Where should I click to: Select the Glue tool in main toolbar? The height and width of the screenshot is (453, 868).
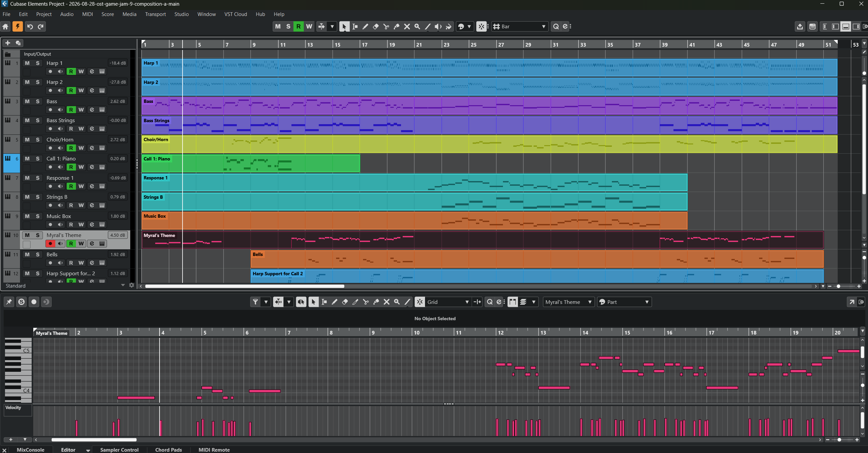(397, 27)
